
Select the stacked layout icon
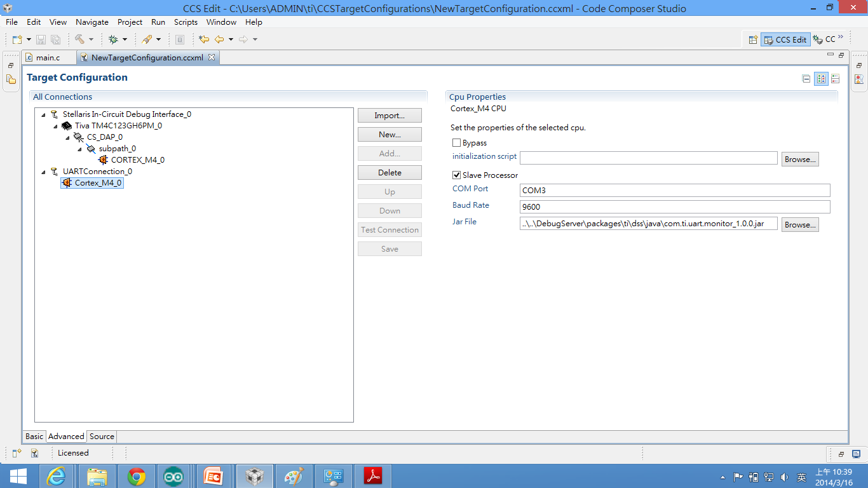pyautogui.click(x=836, y=79)
